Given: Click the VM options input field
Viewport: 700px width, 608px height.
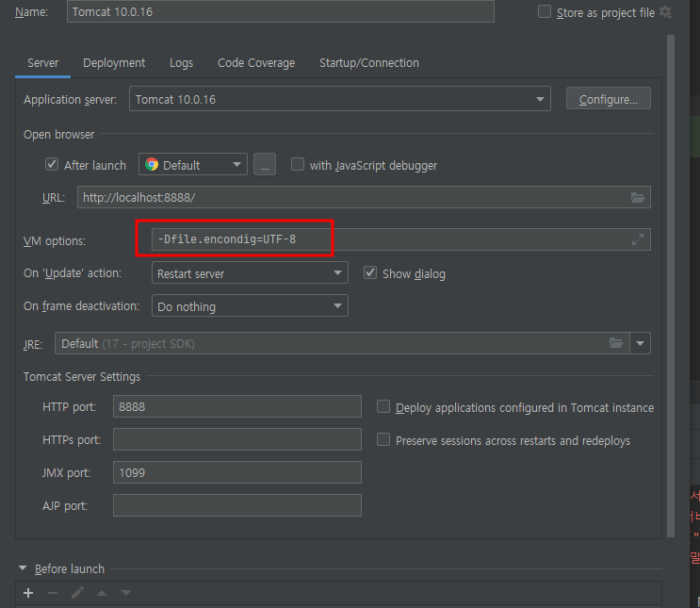Looking at the screenshot, I should point(401,239).
